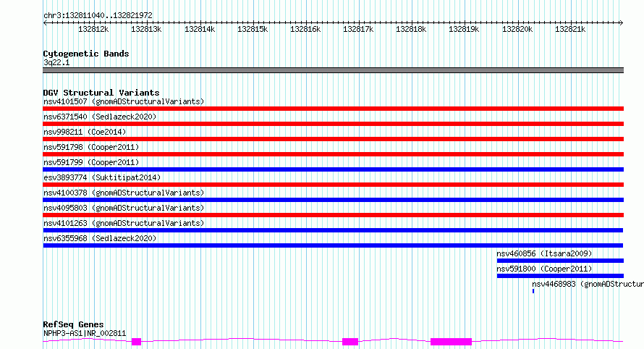Open nsv591799 (Cooper2011) variant label

[91, 162]
